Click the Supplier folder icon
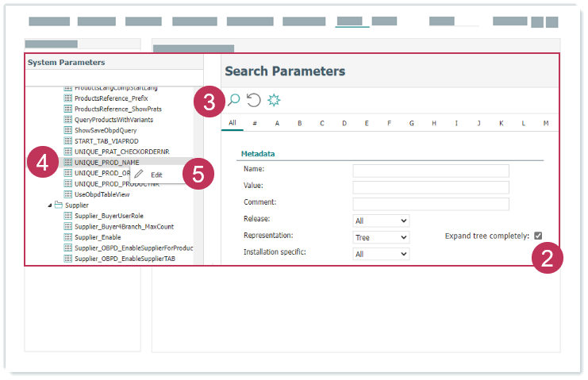The width and height of the screenshot is (588, 380). pos(58,205)
